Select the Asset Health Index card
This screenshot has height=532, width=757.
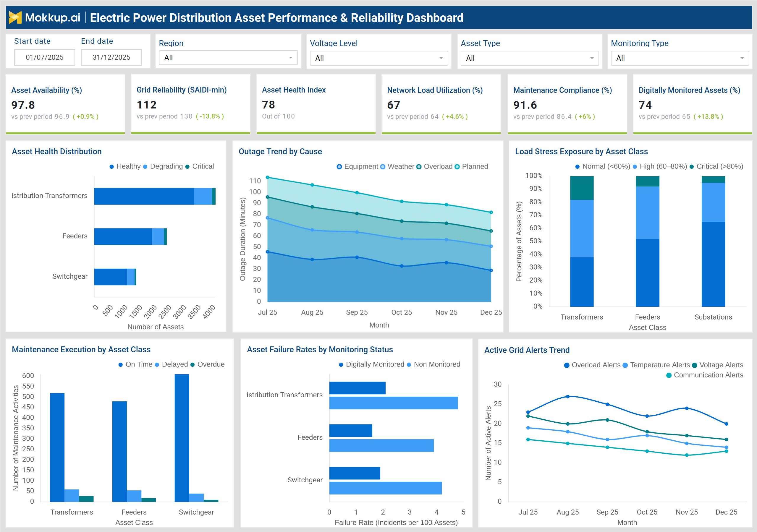pyautogui.click(x=316, y=104)
